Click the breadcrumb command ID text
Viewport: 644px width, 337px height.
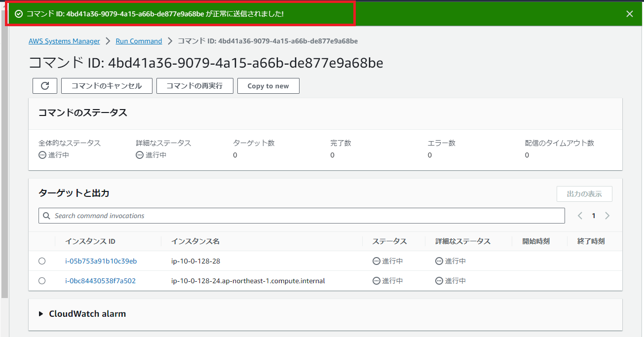point(267,41)
